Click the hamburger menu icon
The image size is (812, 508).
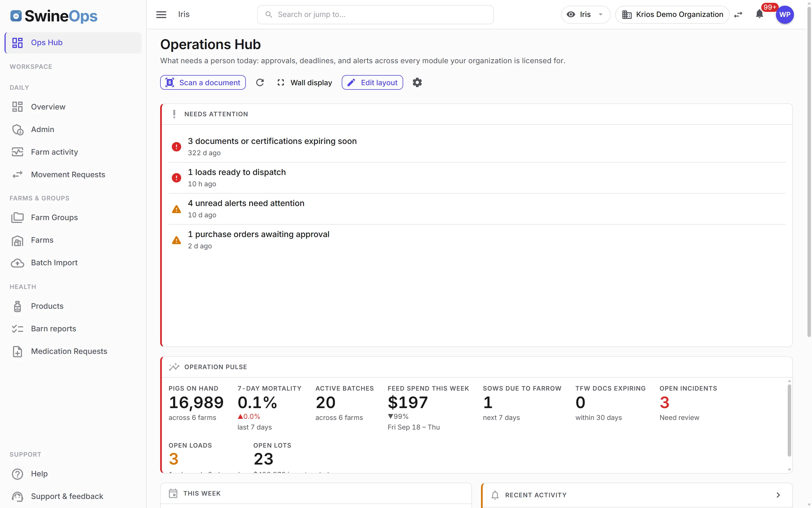coord(161,14)
